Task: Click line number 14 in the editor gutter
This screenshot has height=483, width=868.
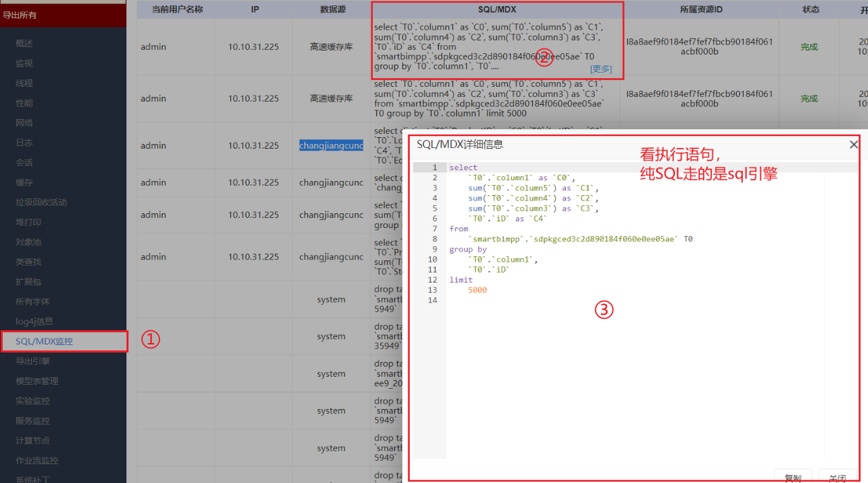Action: click(433, 300)
